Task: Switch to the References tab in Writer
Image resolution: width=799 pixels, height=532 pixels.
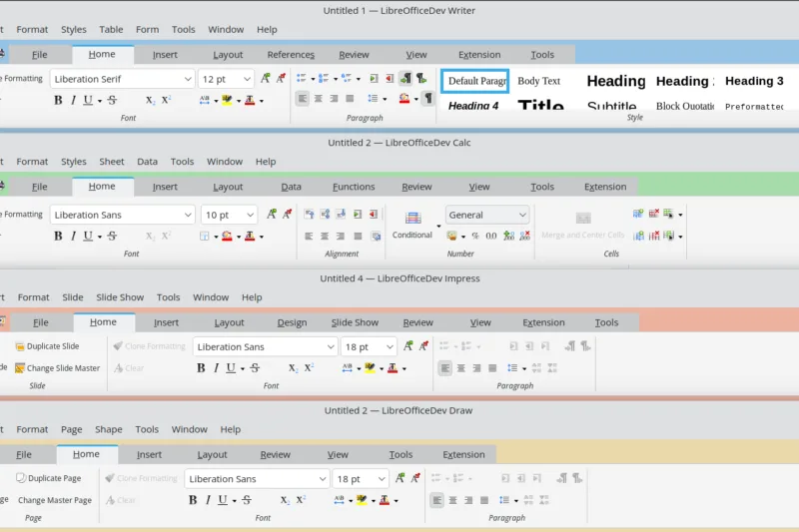Action: (x=291, y=55)
